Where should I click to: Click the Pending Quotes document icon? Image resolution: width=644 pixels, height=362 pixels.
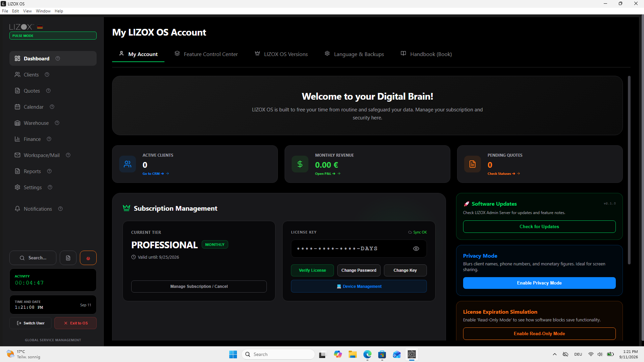click(x=473, y=164)
